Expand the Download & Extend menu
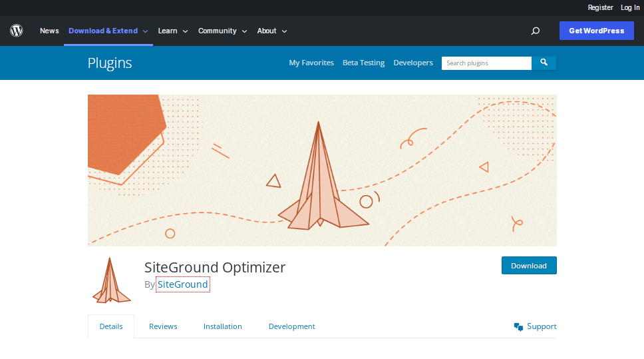The image size is (644, 359). 108,31
